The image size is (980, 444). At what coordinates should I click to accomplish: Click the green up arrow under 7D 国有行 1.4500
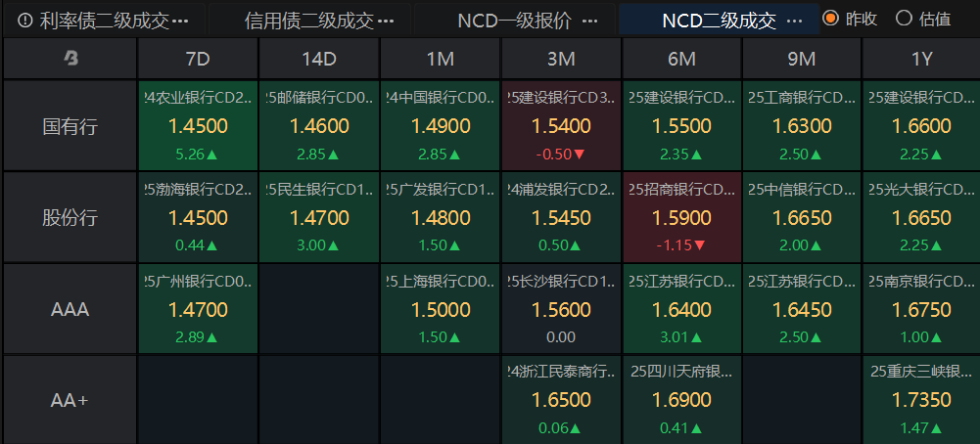211,154
